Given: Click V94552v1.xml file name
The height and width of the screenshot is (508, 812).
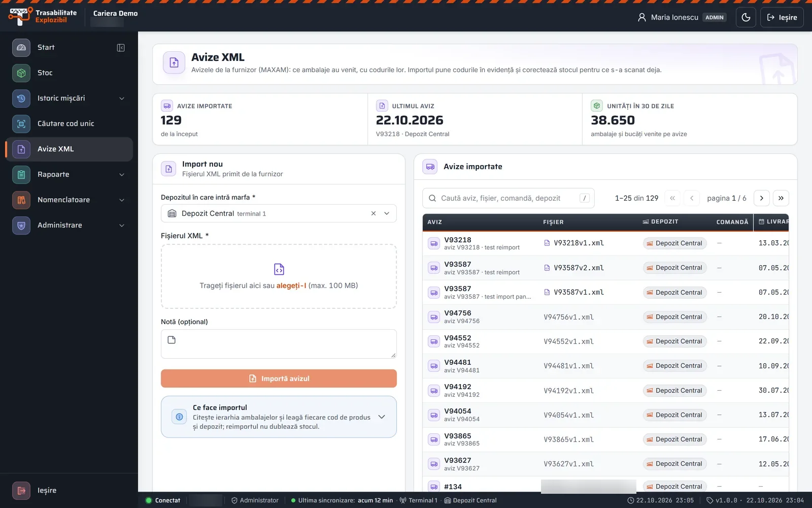Looking at the screenshot, I should [x=568, y=341].
